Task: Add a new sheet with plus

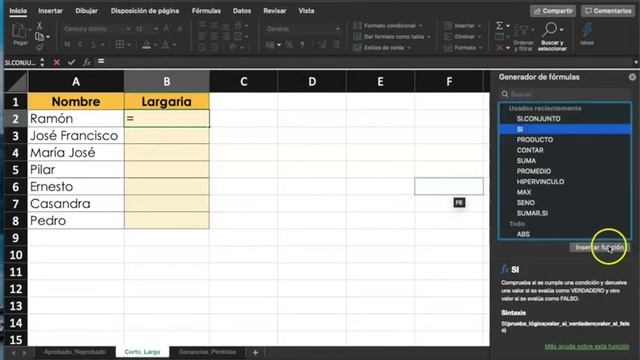Action: coord(256,352)
